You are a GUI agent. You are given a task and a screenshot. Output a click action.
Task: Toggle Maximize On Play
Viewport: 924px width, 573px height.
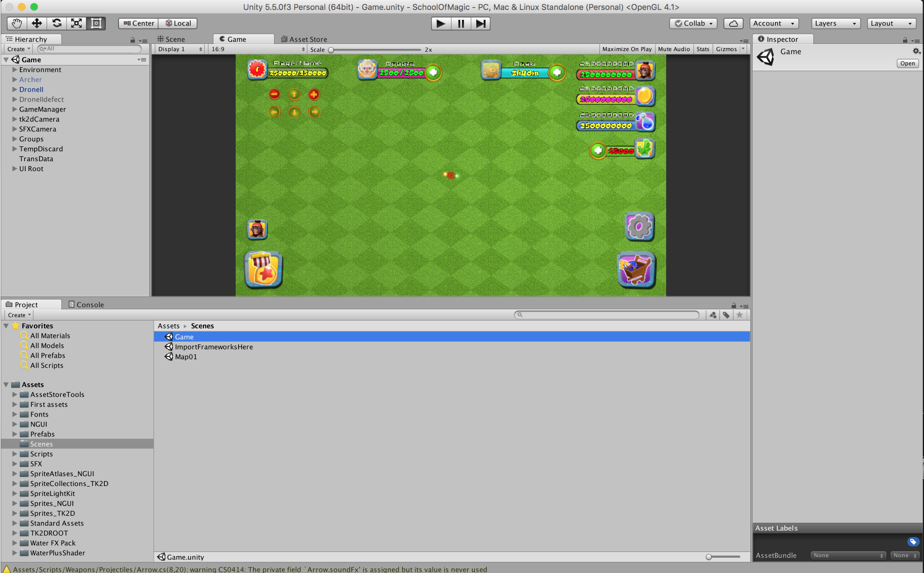pos(627,49)
